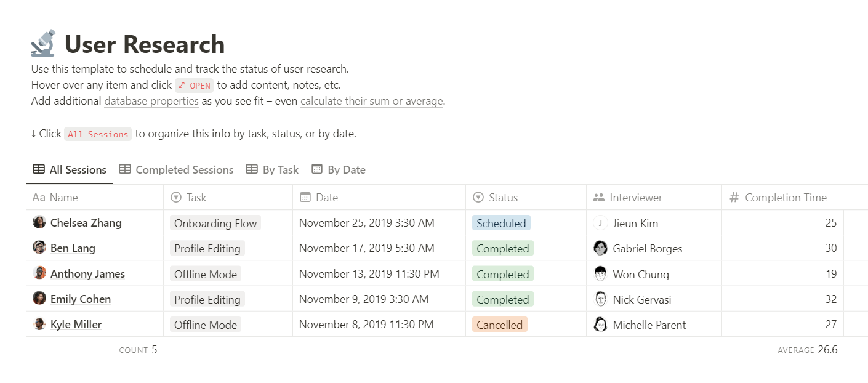The height and width of the screenshot is (383, 868).
Task: Open the Name column header options
Action: (x=63, y=198)
